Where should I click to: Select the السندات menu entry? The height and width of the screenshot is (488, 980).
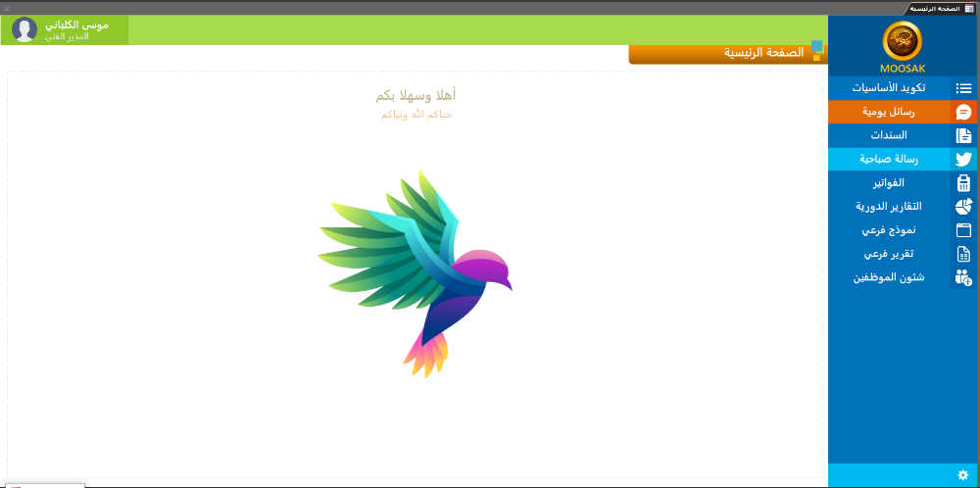coord(890,135)
